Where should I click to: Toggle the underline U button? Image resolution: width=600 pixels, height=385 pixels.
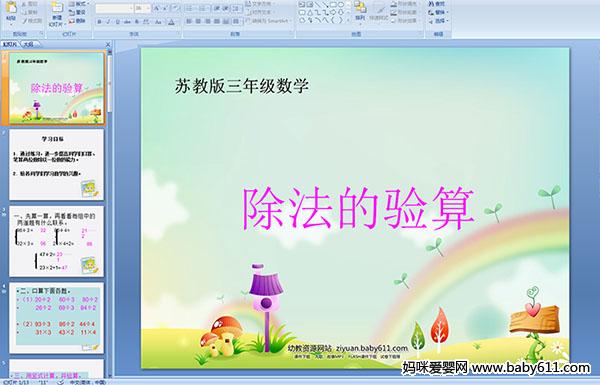tap(118, 22)
